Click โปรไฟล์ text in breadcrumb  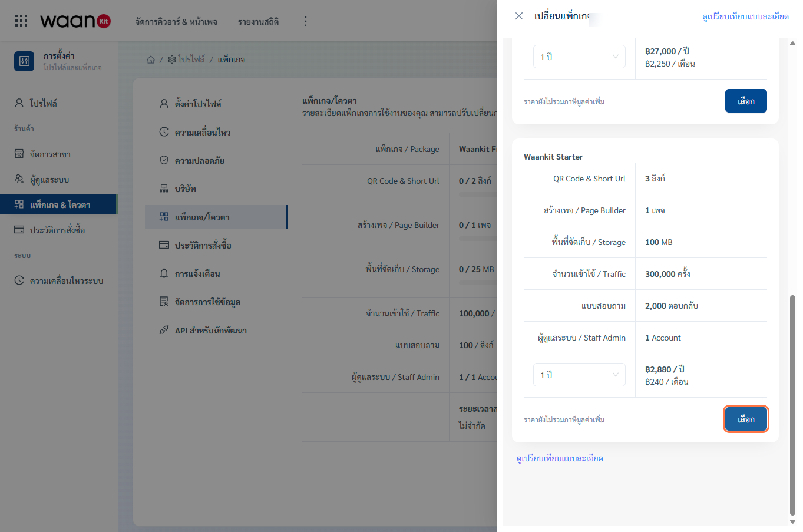[191, 60]
